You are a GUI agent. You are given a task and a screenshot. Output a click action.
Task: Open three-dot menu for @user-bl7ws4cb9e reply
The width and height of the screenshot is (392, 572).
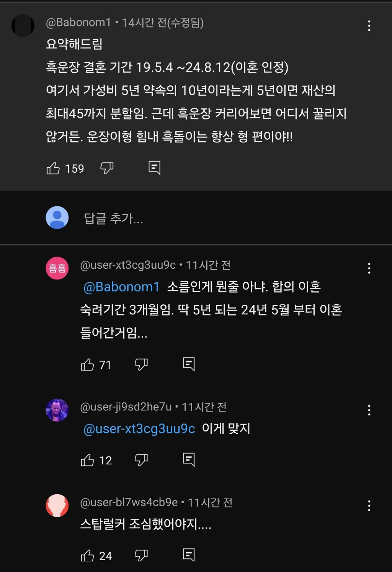(x=369, y=506)
